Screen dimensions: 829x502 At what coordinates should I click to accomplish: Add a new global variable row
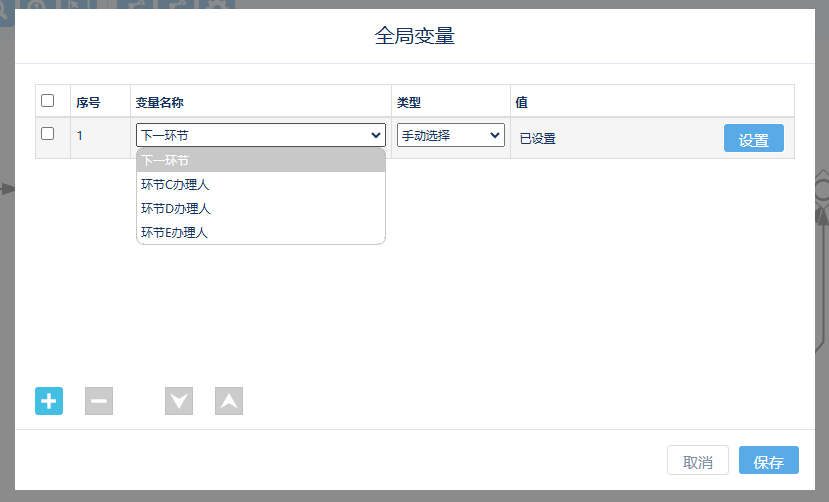49,401
